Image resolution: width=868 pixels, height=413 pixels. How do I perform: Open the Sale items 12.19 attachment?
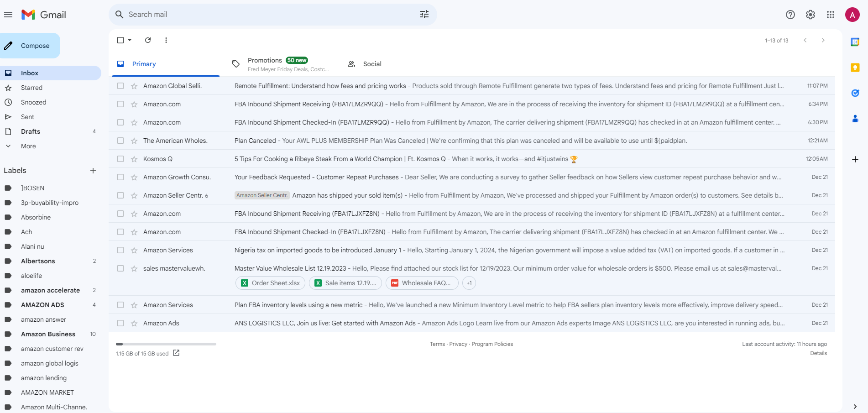[x=345, y=283]
